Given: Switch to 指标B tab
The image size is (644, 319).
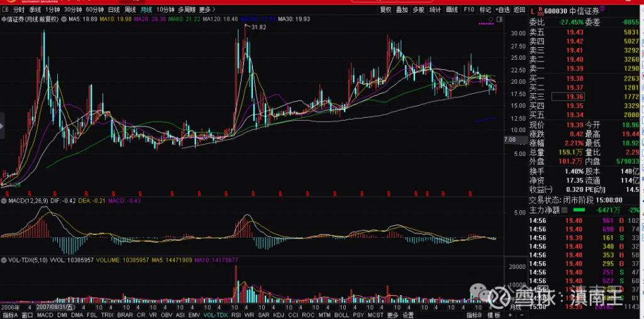Looking at the screenshot, I should click(x=474, y=315).
